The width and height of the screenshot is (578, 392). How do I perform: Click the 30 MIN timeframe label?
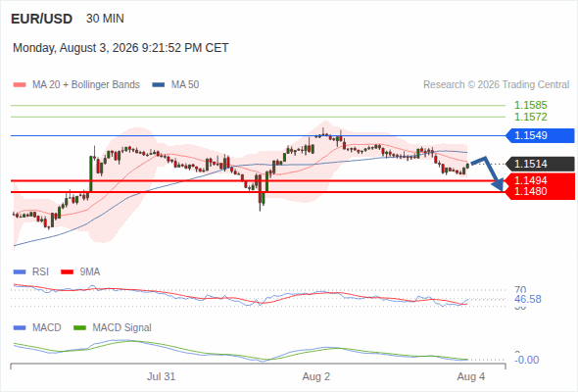click(105, 19)
